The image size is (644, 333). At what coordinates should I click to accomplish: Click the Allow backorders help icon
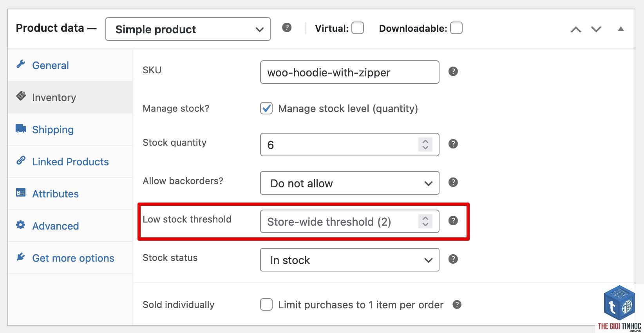click(x=453, y=182)
